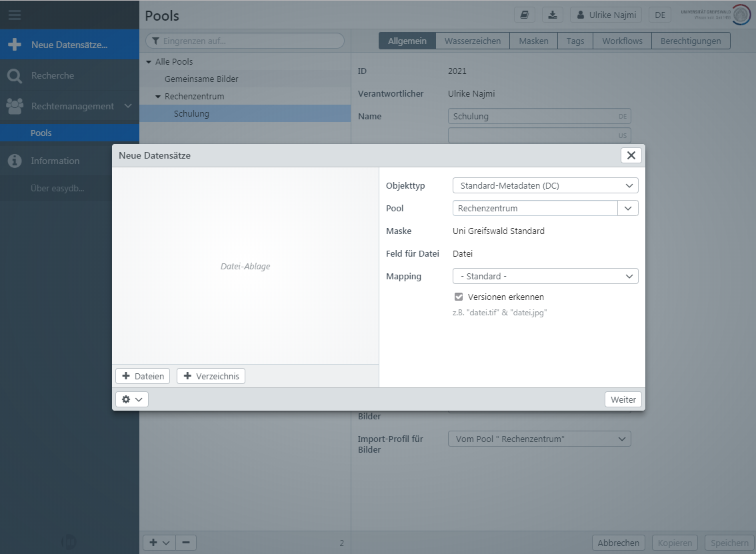Screen dimensions: 756x554
Task: Add a directory with Verzeichnis button
Action: [x=211, y=376]
